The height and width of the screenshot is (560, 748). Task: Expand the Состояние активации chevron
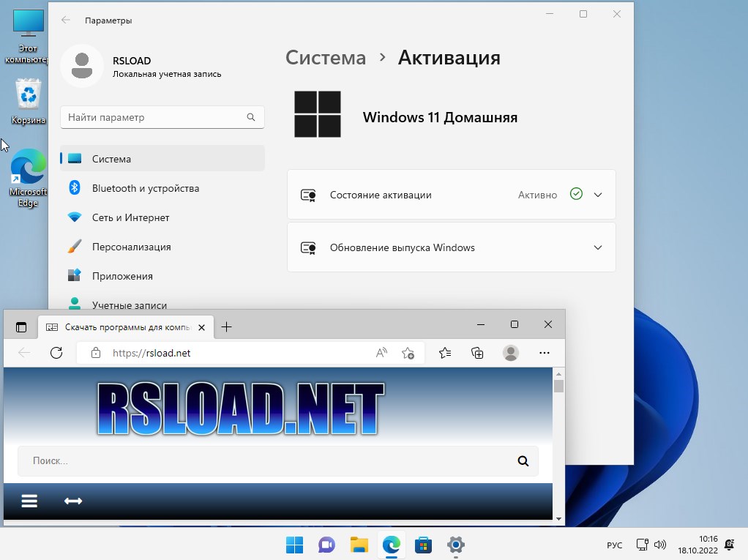tap(598, 195)
